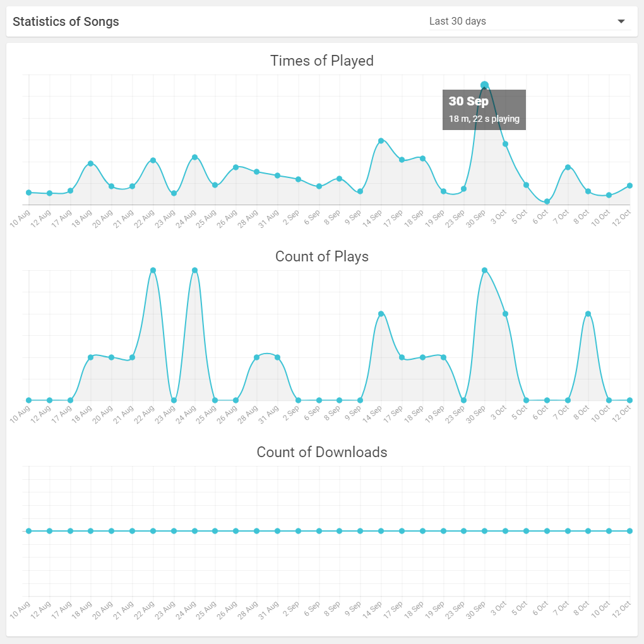Click the dropdown arrow beside Last 30 days
The width and height of the screenshot is (644, 644).
click(x=621, y=21)
